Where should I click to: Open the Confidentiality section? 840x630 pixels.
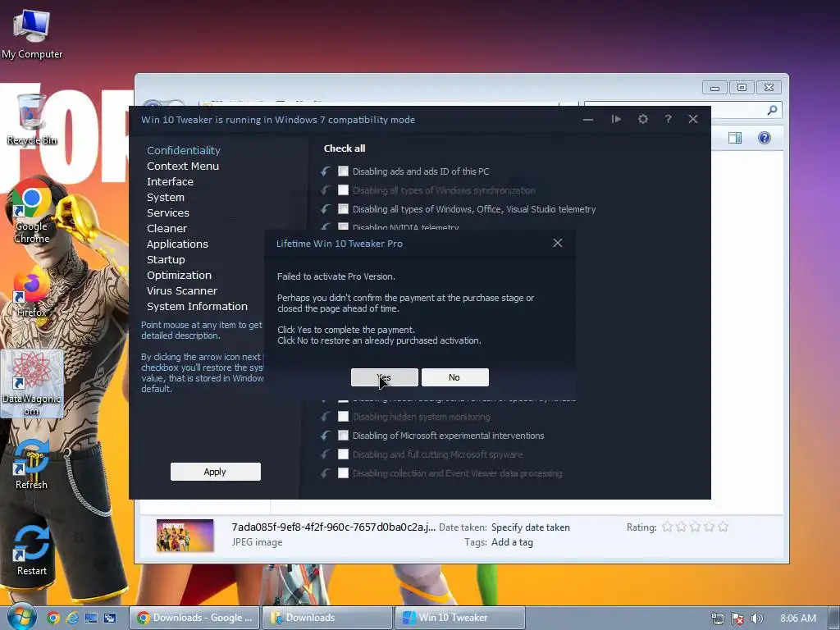click(184, 151)
